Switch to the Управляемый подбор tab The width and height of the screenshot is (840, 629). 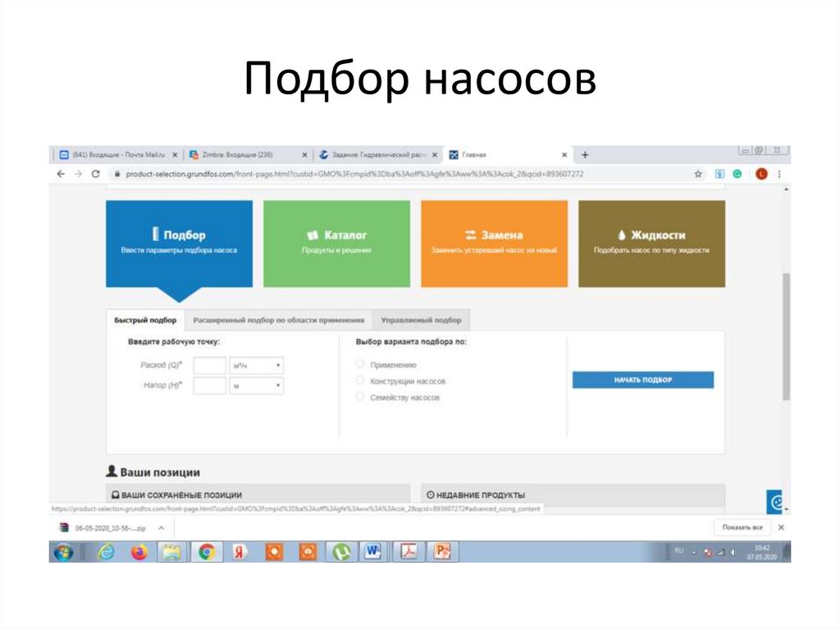424,320
